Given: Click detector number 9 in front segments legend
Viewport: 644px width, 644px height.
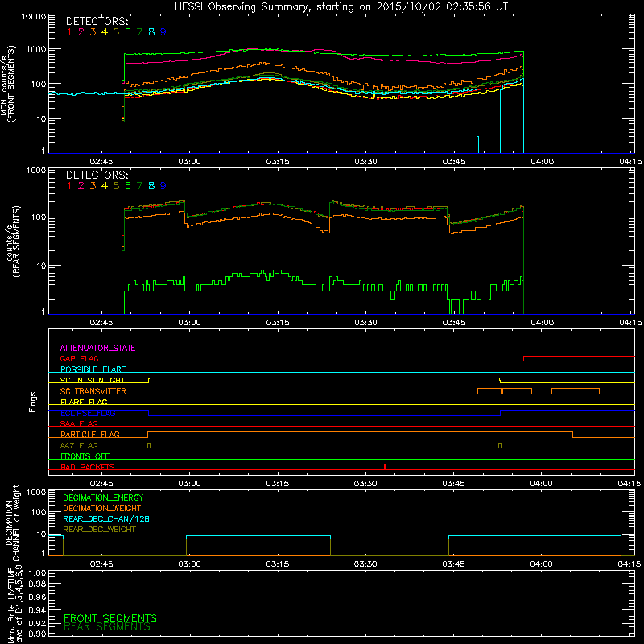Looking at the screenshot, I should click(x=163, y=32).
